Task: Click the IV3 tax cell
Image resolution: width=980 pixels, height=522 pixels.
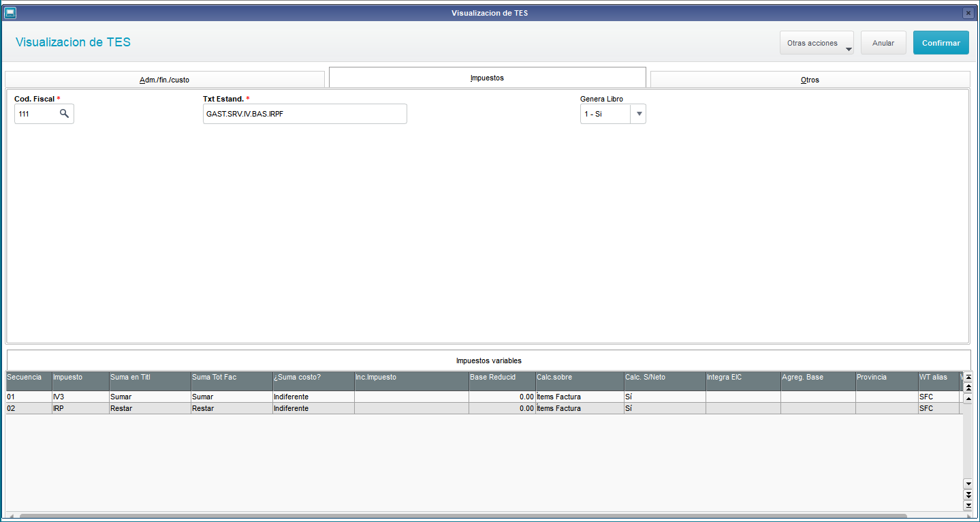Action: (x=80, y=397)
